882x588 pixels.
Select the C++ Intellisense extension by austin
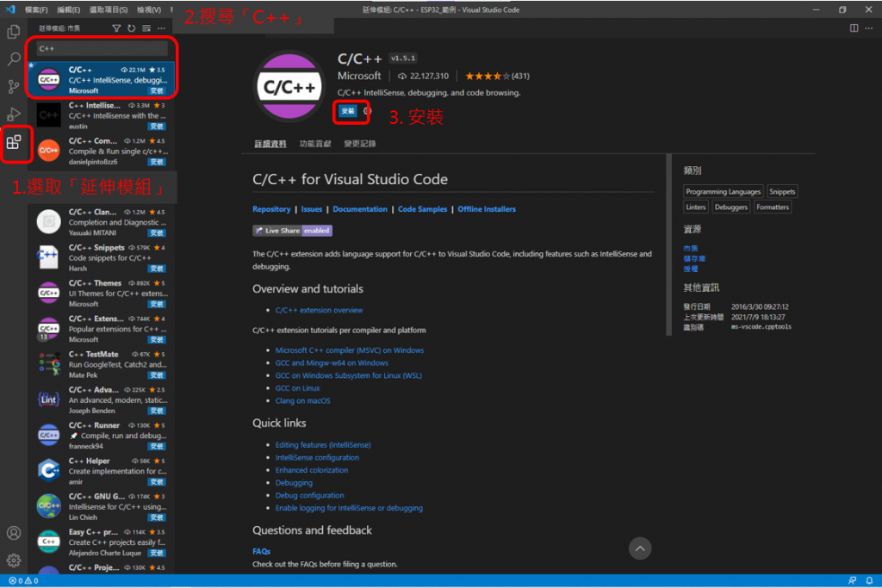pos(102,115)
